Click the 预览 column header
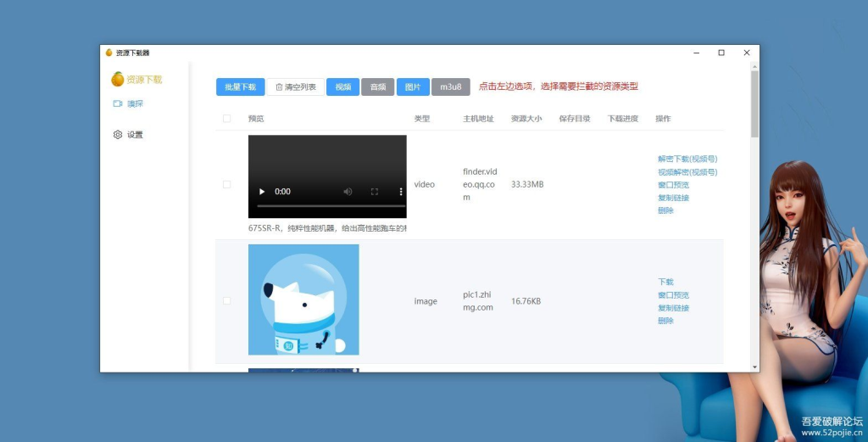The height and width of the screenshot is (442, 868). tap(256, 119)
